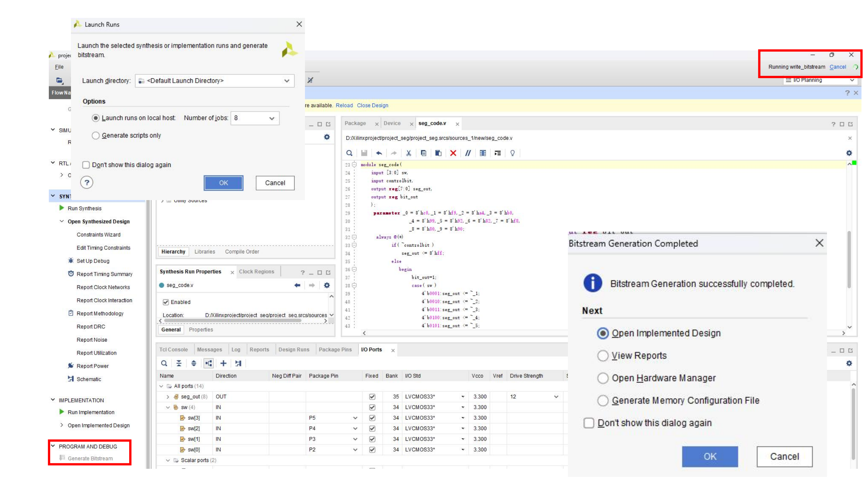Click the Reload link in banner
This screenshot has height=488, width=868.
(x=344, y=105)
